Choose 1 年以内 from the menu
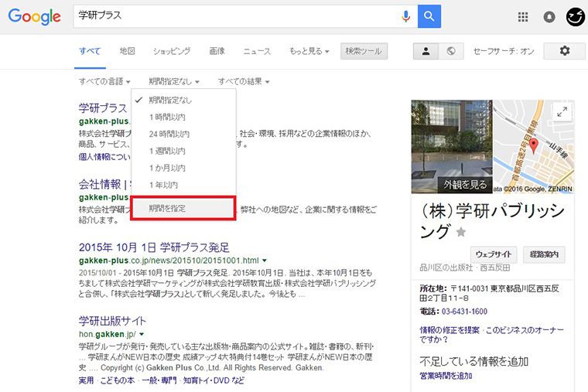This screenshot has width=588, height=392. click(183, 185)
